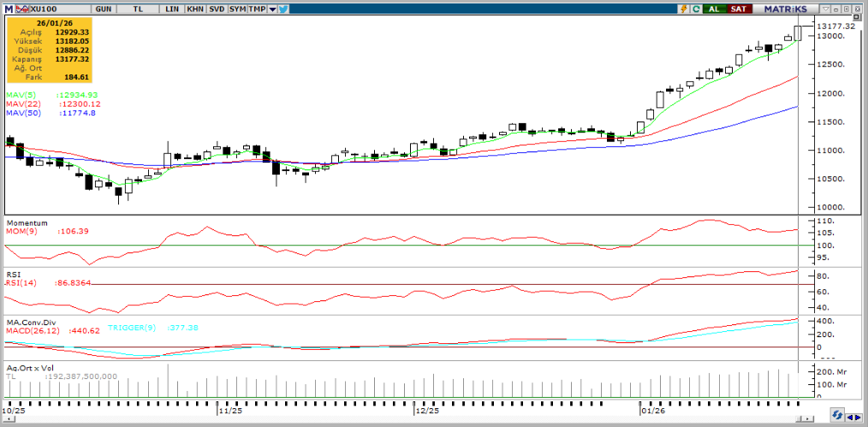Open the Twitter bird icon
Screen dimensions: 868x427
pos(283,8)
